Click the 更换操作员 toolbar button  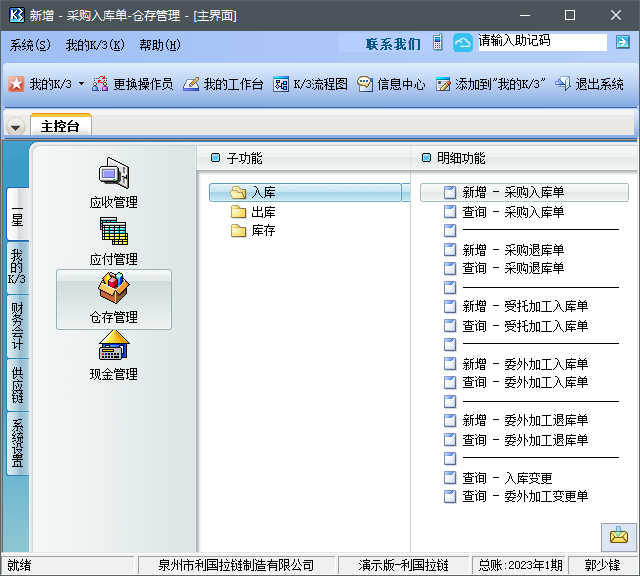pyautogui.click(x=133, y=85)
